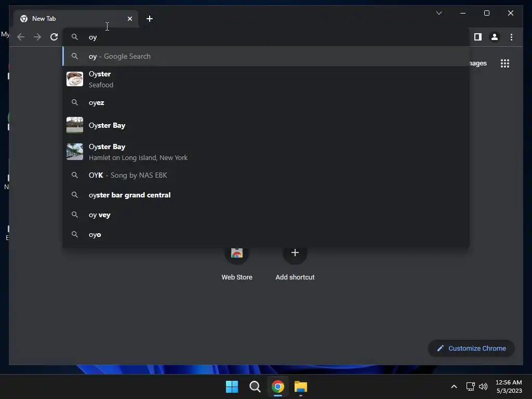Open a new tab with plus button

[x=149, y=19]
